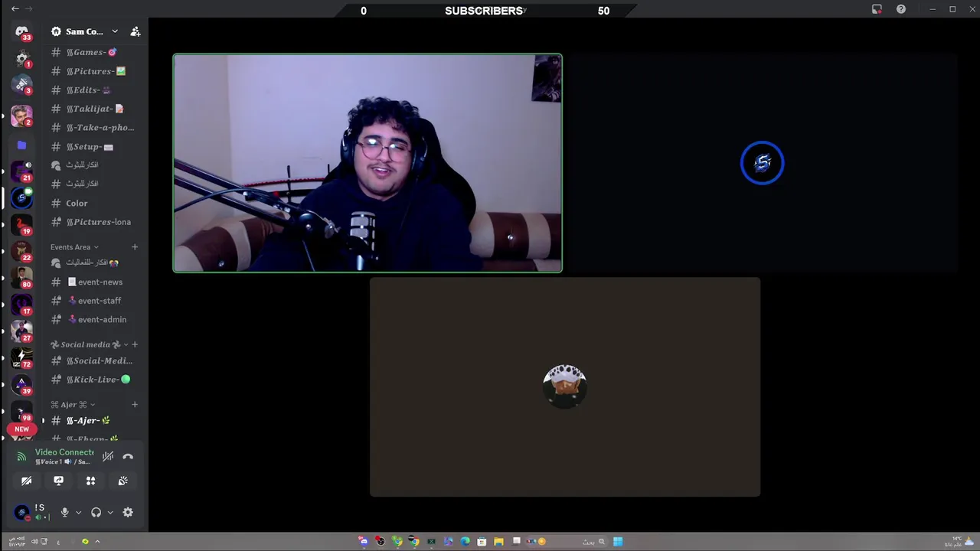980x551 pixels.
Task: Open Discord help question mark icon
Action: 901,9
